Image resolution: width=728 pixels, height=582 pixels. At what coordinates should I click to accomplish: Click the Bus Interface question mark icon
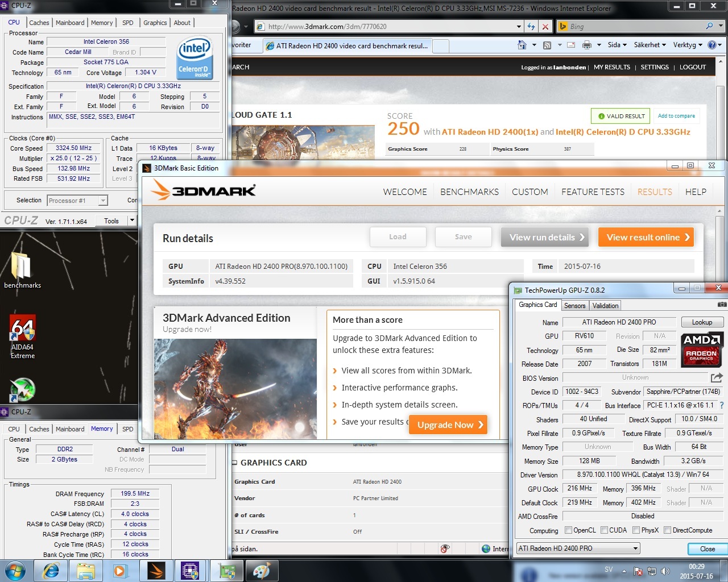(722, 405)
